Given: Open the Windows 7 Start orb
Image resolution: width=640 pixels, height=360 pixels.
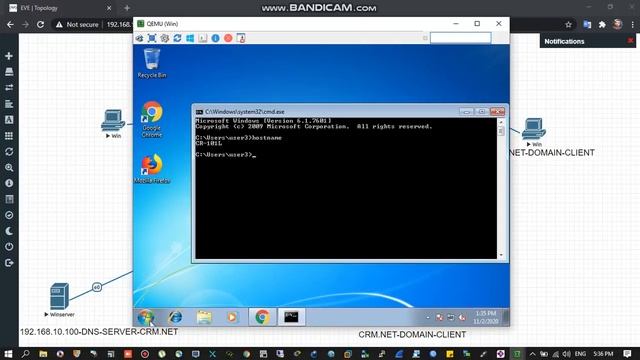Looking at the screenshot, I should [146, 317].
